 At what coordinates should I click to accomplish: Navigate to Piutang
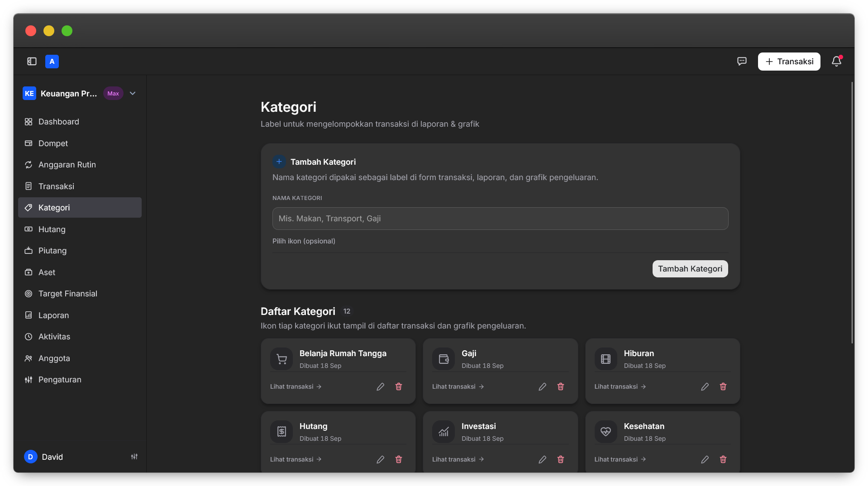click(x=80, y=251)
